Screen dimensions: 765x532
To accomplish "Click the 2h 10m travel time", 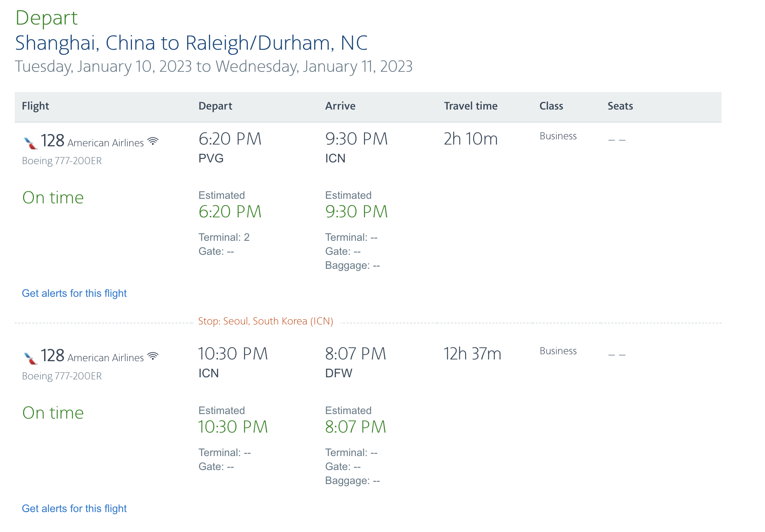I will click(471, 139).
